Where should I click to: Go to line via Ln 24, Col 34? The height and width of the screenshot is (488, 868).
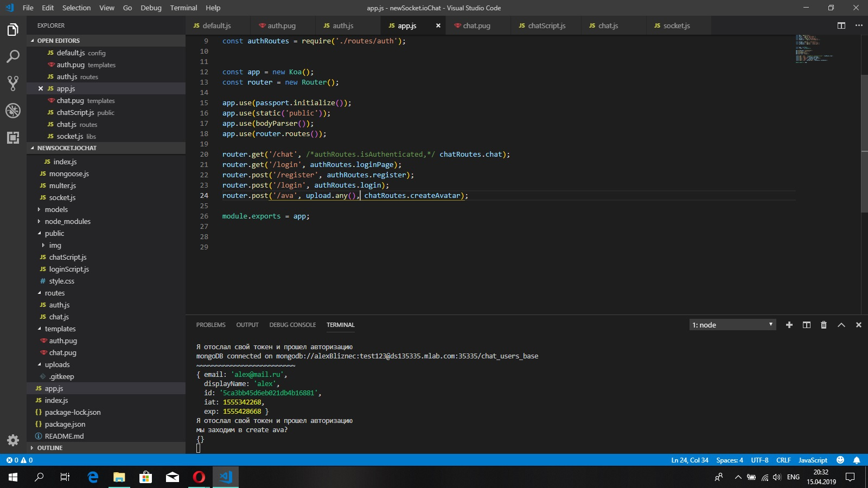tap(690, 460)
